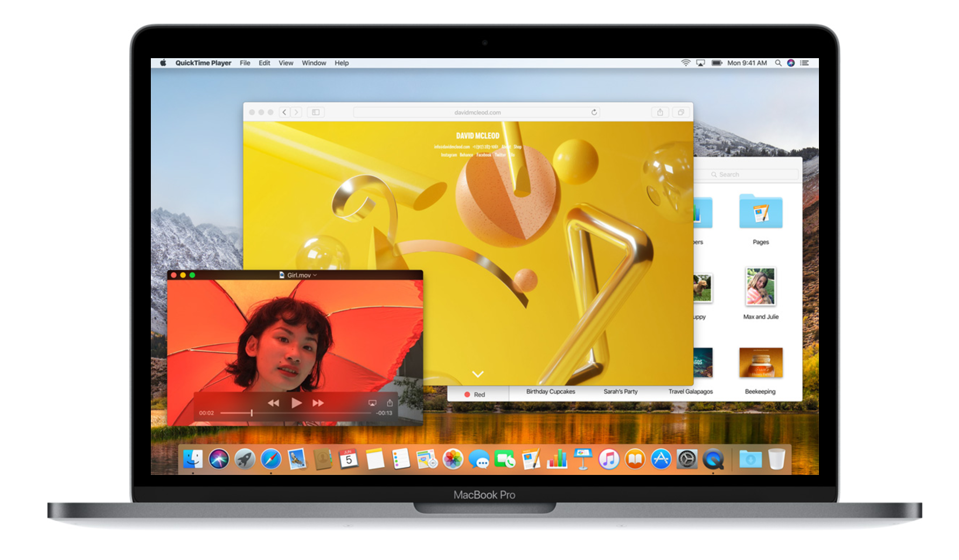Launch Siri from the Dock
The width and height of the screenshot is (959, 560).
coord(219,459)
